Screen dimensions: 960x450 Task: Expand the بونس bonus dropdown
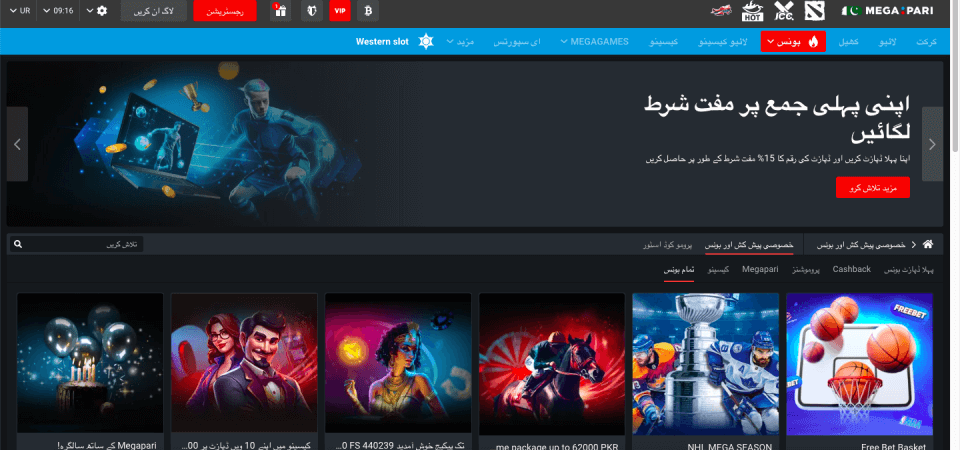coord(793,42)
